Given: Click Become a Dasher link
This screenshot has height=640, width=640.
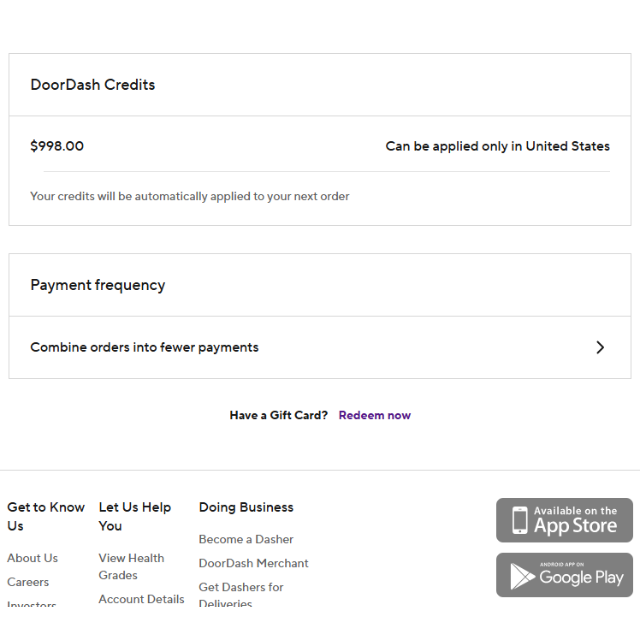Looking at the screenshot, I should coord(246,539).
